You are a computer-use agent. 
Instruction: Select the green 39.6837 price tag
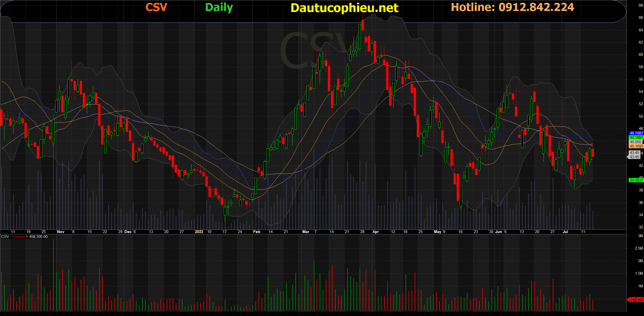636,180
